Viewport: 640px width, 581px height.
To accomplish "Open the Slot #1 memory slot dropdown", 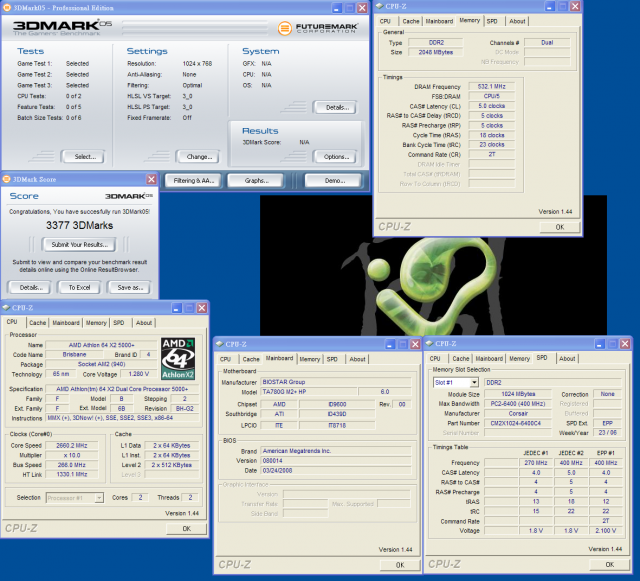I will click(x=474, y=383).
